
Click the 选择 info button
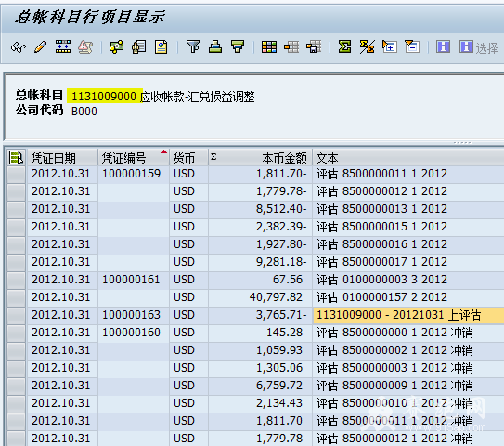[478, 47]
